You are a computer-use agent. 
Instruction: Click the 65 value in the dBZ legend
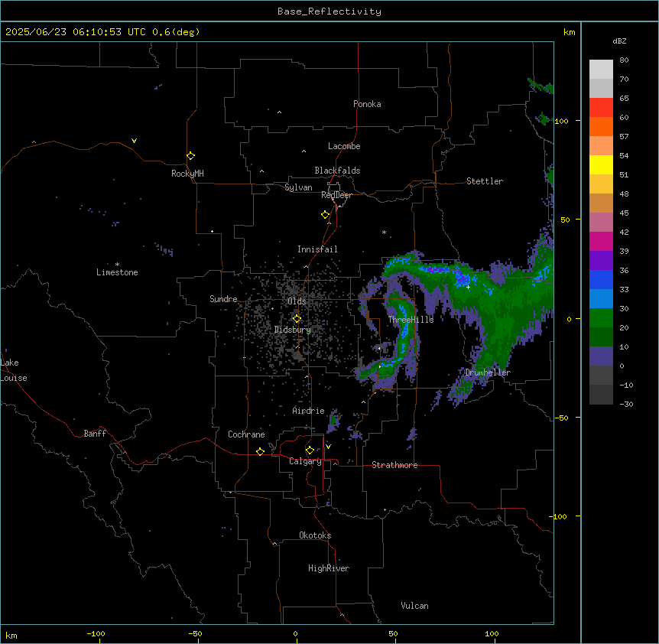coord(624,99)
